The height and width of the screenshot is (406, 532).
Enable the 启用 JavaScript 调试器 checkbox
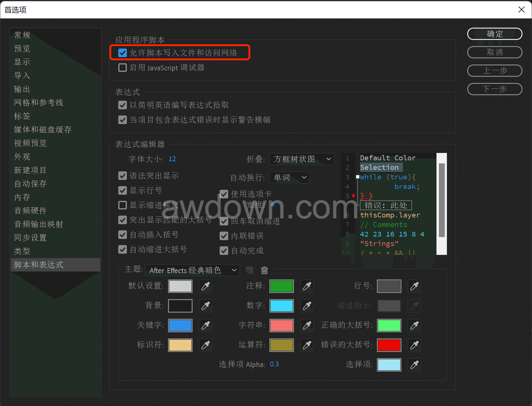coord(123,68)
